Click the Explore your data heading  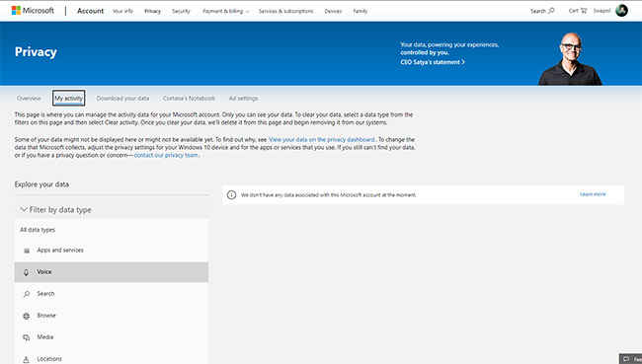[41, 184]
